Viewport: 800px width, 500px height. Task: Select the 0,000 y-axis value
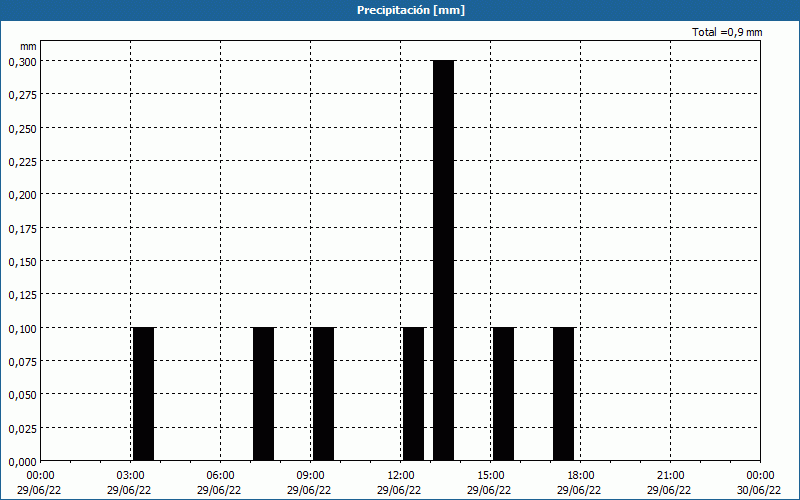coord(22,462)
